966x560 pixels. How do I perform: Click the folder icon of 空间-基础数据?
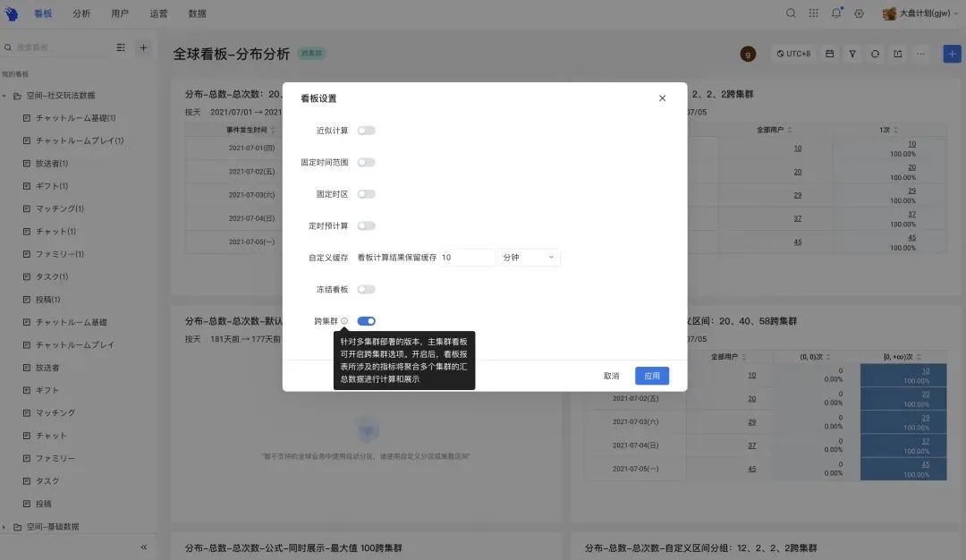(17, 527)
